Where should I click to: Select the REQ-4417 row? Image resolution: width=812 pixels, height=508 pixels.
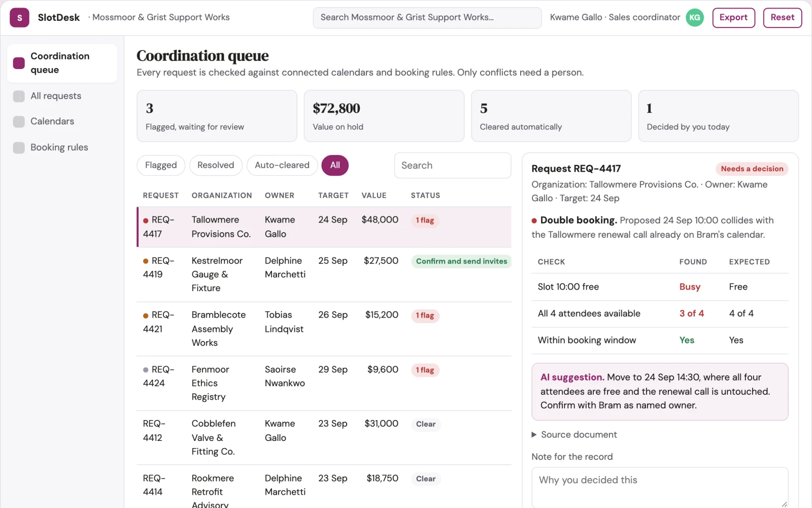(324, 227)
